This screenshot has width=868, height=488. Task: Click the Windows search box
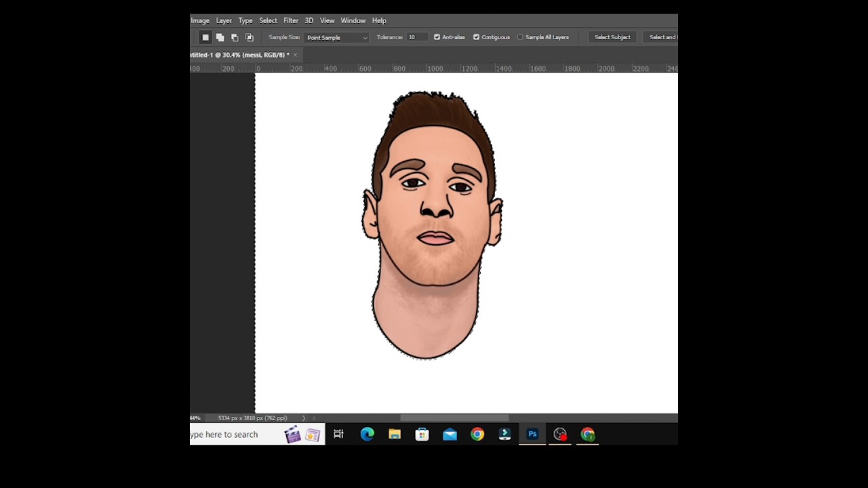[257, 434]
